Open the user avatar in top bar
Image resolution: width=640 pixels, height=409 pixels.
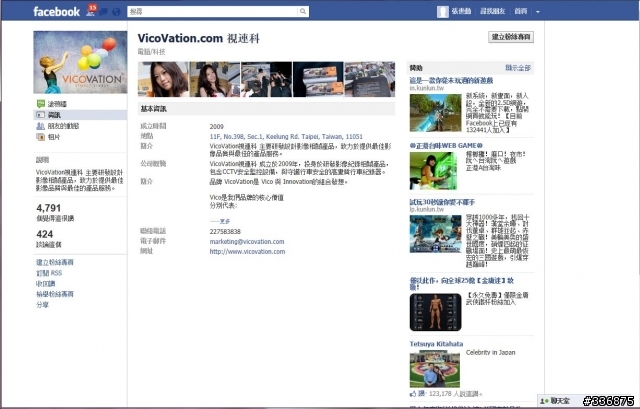[442, 11]
